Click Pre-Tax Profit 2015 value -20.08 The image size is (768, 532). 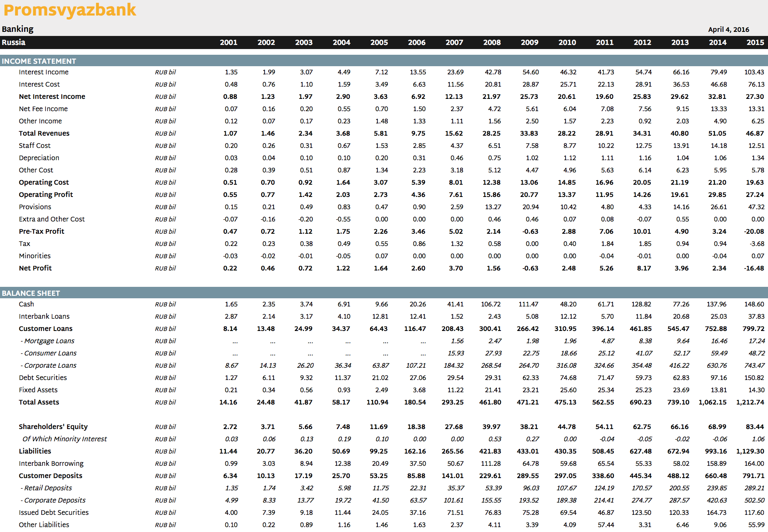pos(754,232)
